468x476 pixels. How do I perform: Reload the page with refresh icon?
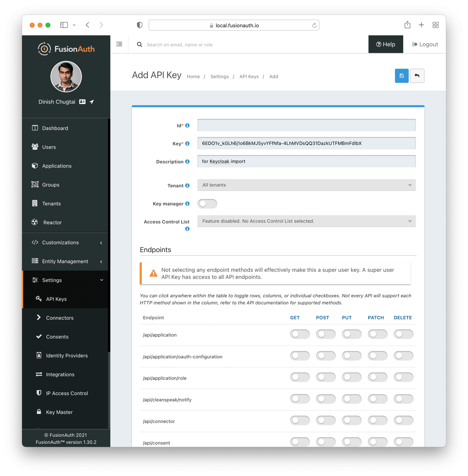pos(314,25)
